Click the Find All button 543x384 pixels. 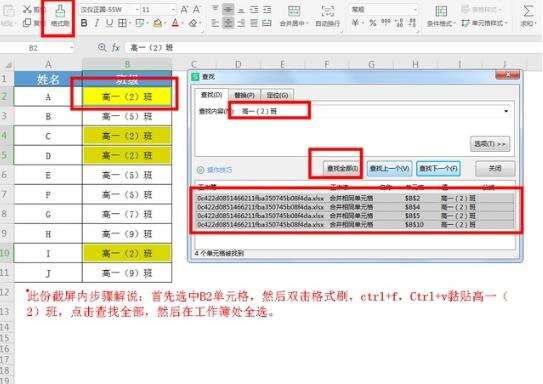342,169
